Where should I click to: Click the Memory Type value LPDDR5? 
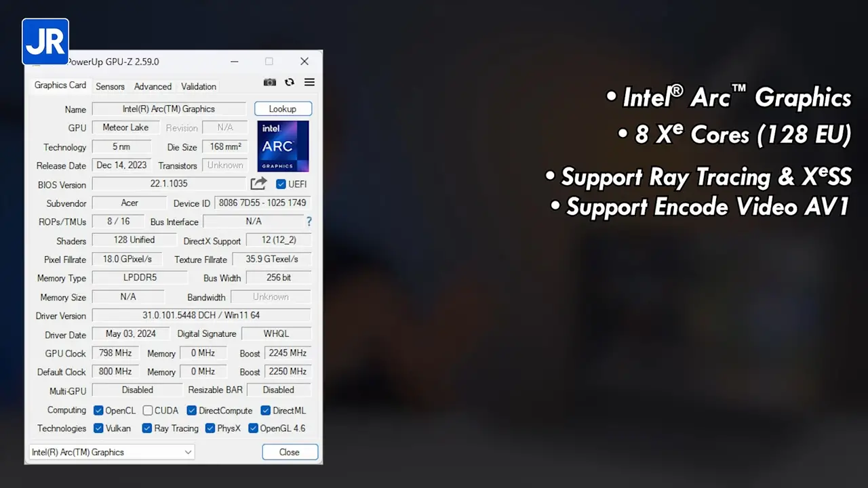point(140,278)
